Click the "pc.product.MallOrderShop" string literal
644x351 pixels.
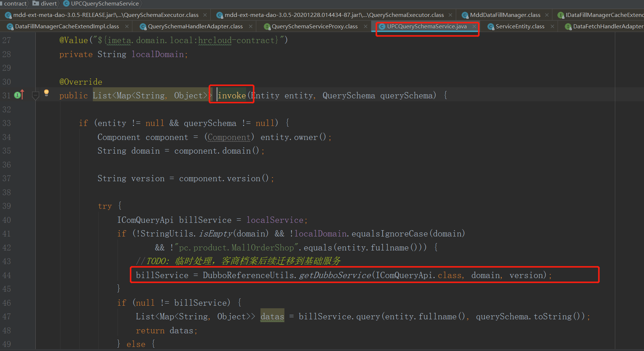coord(236,248)
